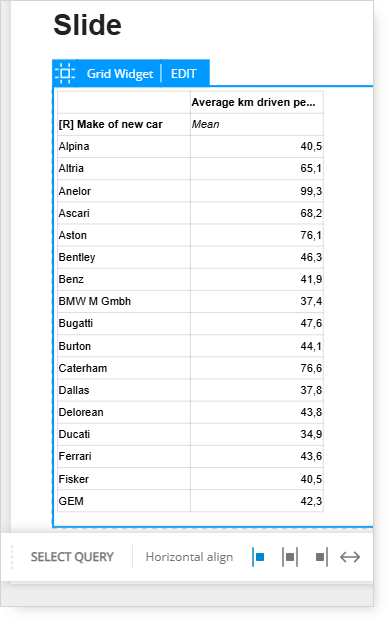This screenshot has width=389, height=622.
Task: Select left horizontal align icon
Action: [259, 557]
